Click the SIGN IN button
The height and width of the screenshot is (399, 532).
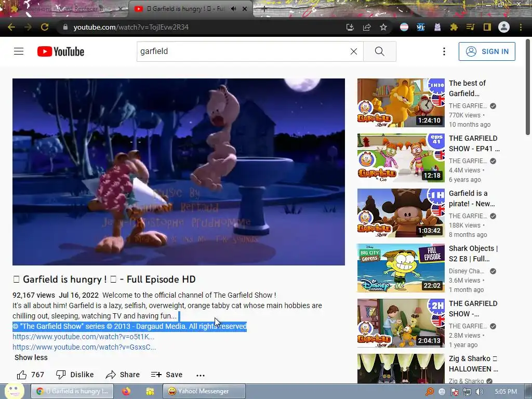click(487, 51)
